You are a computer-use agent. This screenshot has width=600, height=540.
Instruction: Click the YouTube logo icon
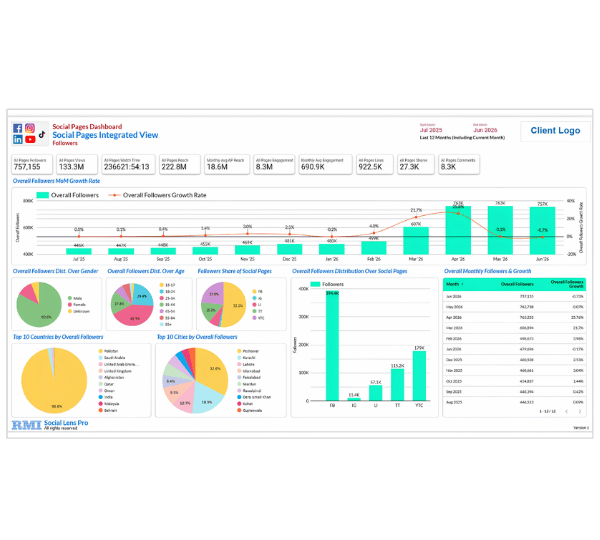(x=30, y=139)
